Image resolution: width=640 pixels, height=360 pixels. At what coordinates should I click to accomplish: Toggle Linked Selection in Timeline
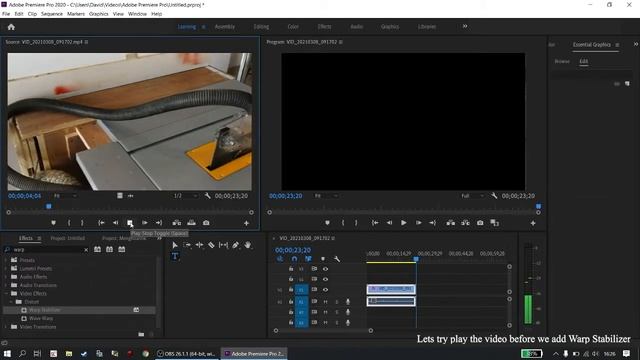click(x=308, y=259)
